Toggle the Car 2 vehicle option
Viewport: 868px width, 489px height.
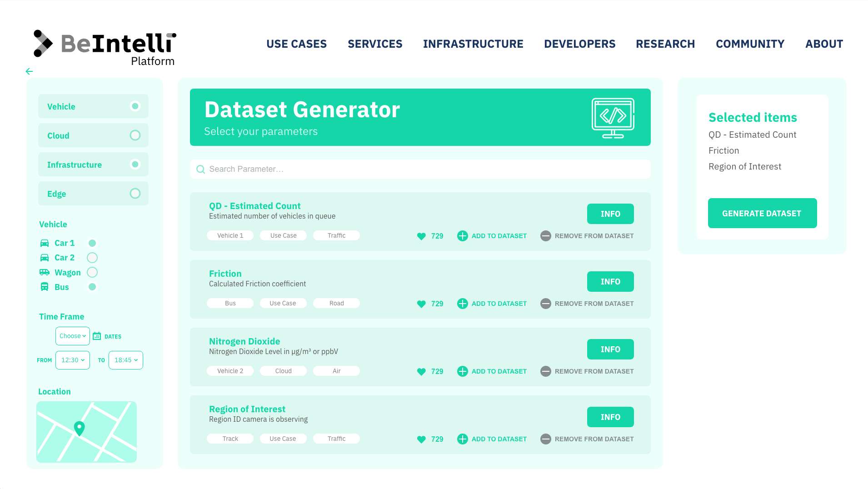point(92,258)
